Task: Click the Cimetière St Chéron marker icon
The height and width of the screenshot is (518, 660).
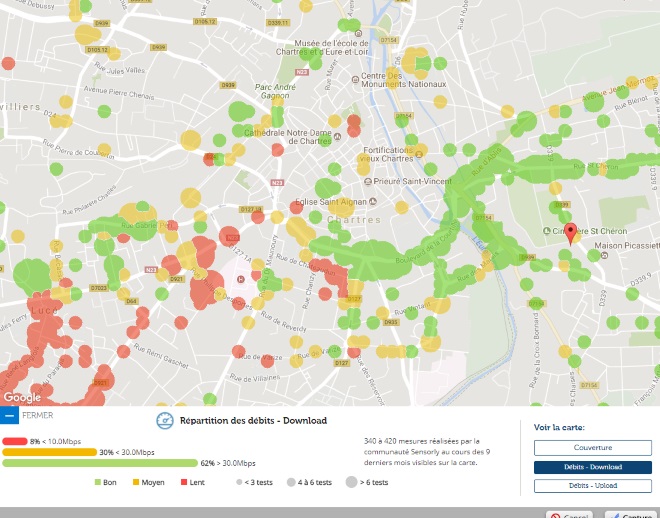Action: 547,231
